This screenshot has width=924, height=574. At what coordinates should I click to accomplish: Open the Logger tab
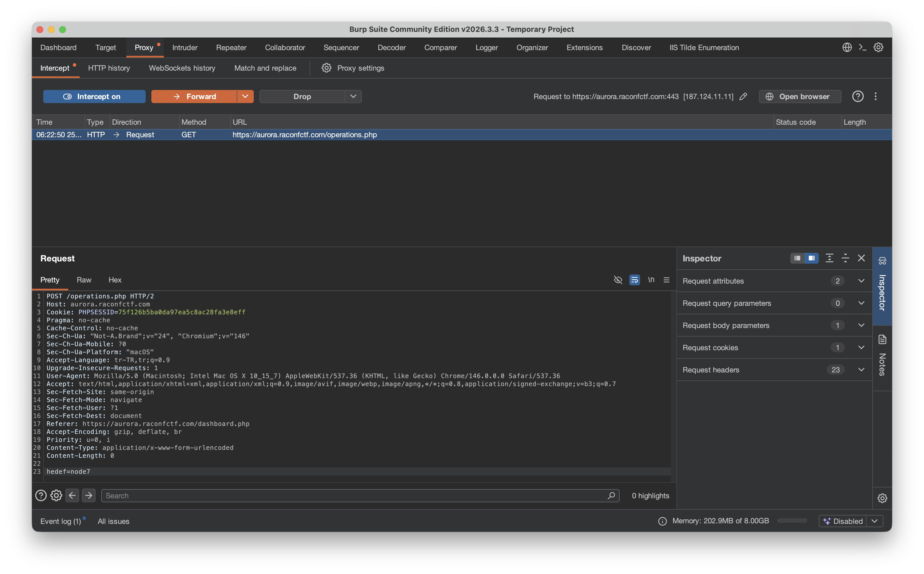tap(487, 48)
